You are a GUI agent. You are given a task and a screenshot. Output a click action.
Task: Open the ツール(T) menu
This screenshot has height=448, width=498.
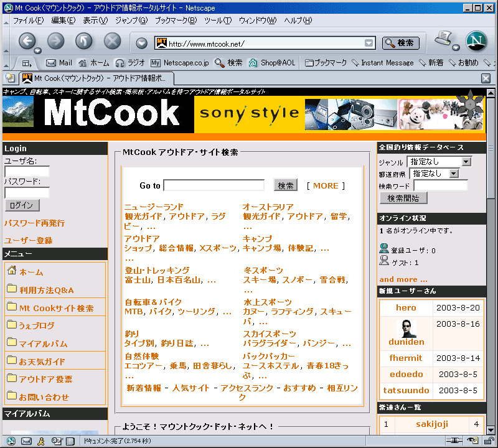coord(218,21)
